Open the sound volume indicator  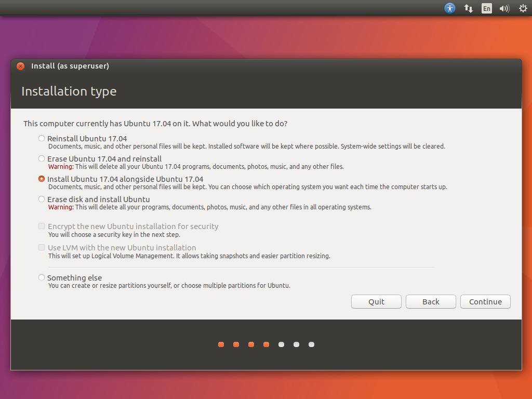tap(504, 8)
